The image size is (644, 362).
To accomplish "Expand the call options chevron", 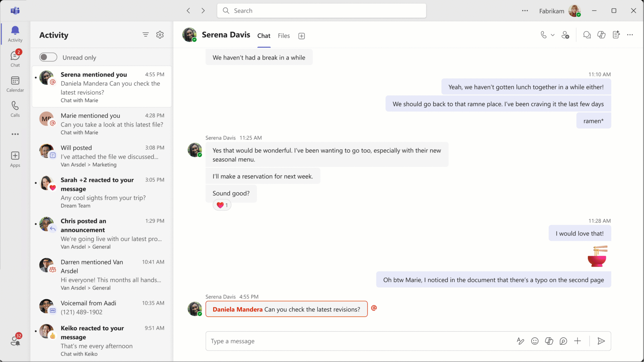I will (x=552, y=35).
